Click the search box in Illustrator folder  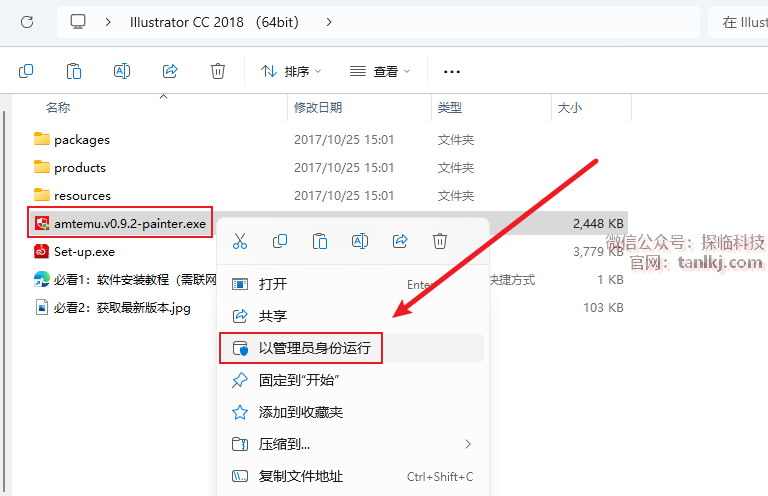(x=738, y=22)
